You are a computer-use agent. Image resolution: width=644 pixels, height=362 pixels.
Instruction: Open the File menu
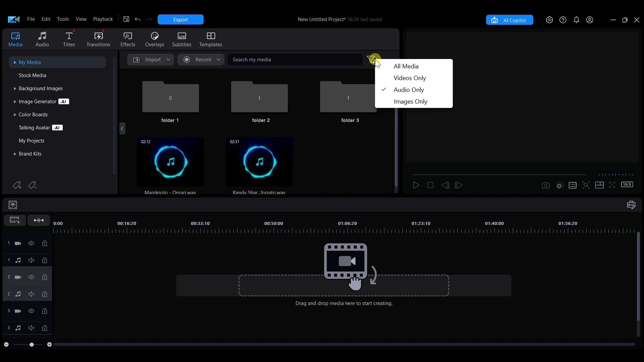[31, 19]
